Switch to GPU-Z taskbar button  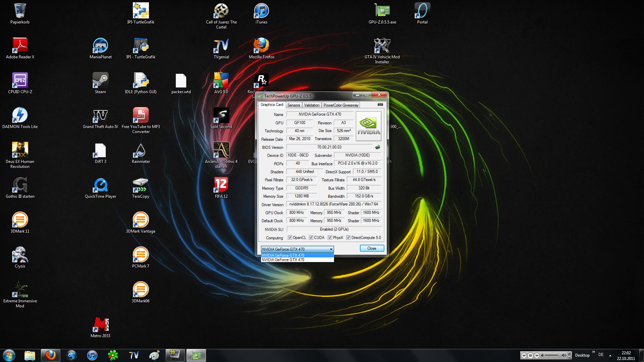[196, 355]
